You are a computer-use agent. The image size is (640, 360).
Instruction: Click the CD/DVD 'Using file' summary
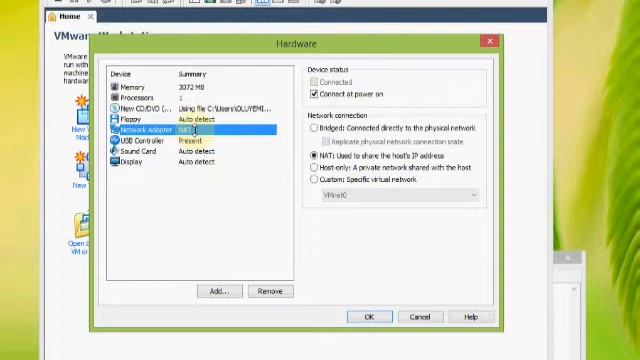tap(224, 109)
